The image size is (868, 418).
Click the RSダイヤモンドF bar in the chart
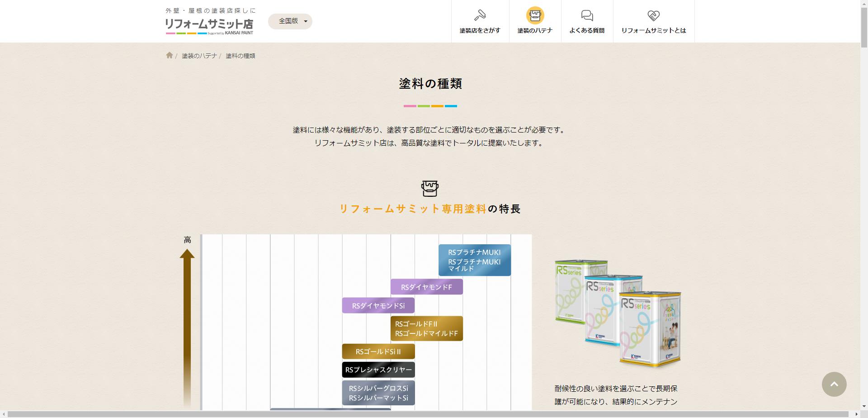(426, 286)
